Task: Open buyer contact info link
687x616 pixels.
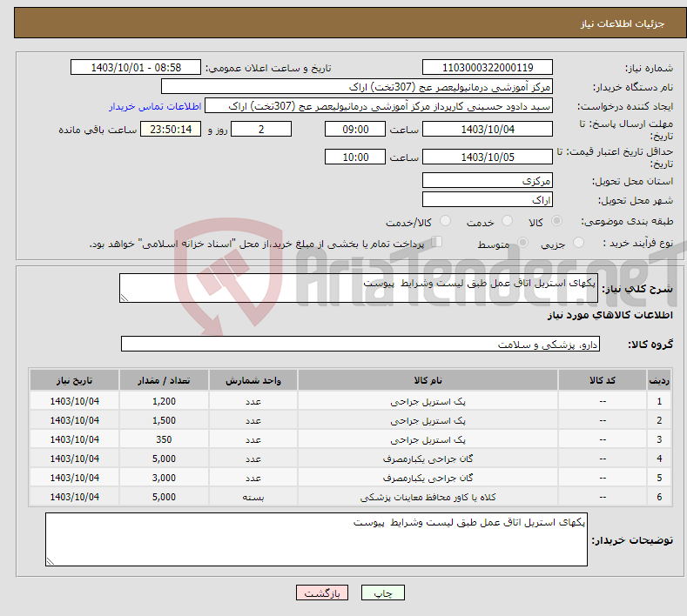Action: [155, 106]
